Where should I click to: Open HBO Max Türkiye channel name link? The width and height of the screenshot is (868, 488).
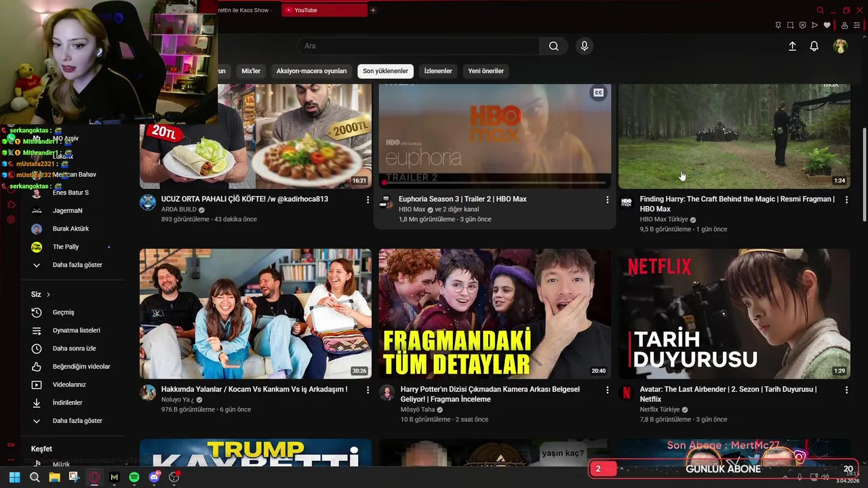tap(664, 220)
